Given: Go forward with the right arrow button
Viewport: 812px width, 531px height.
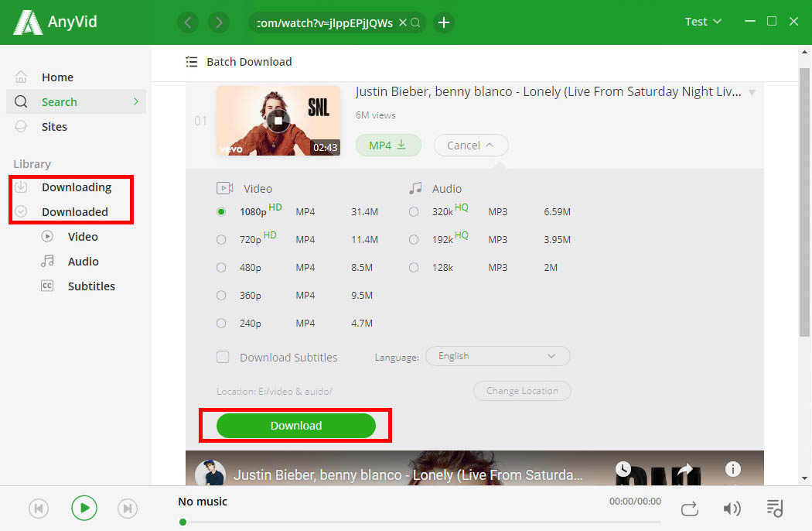Looking at the screenshot, I should [x=219, y=22].
